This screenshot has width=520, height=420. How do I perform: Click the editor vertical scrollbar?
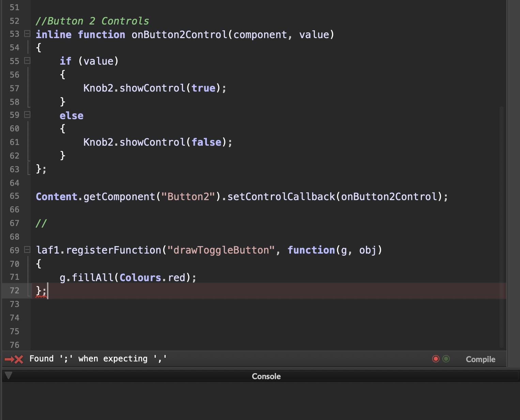(x=502, y=227)
